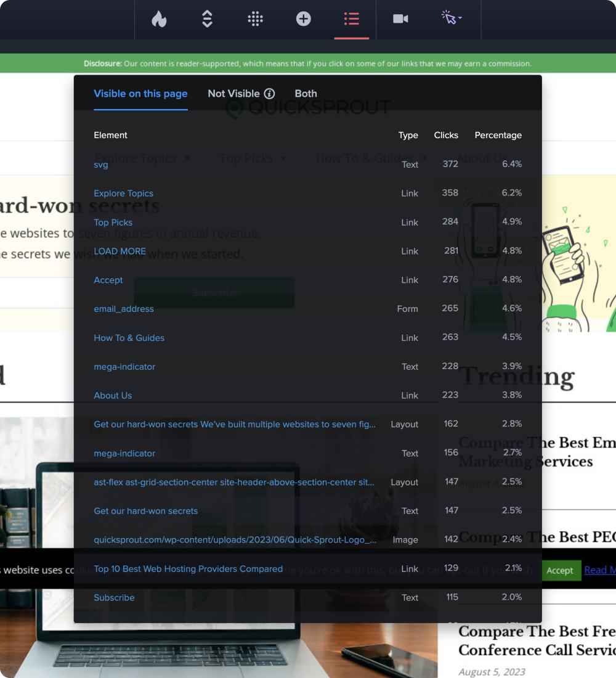Expand the cursor click tool dropdown
Viewport: 616px width, 678px height.
click(452, 18)
